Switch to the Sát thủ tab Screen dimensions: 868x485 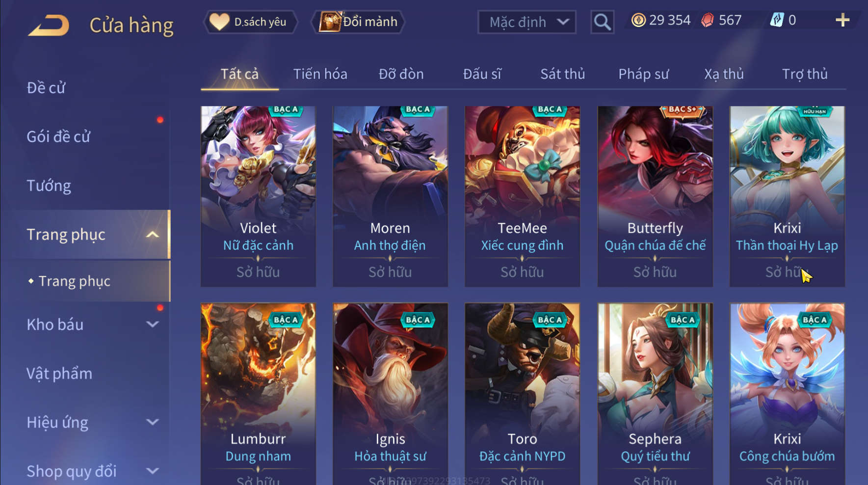pos(562,74)
